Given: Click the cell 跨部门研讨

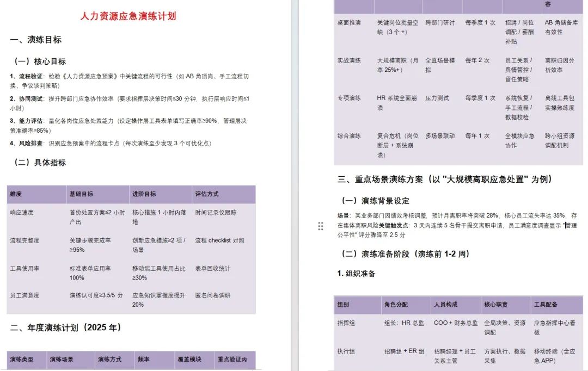Looking at the screenshot, I should (440, 23).
